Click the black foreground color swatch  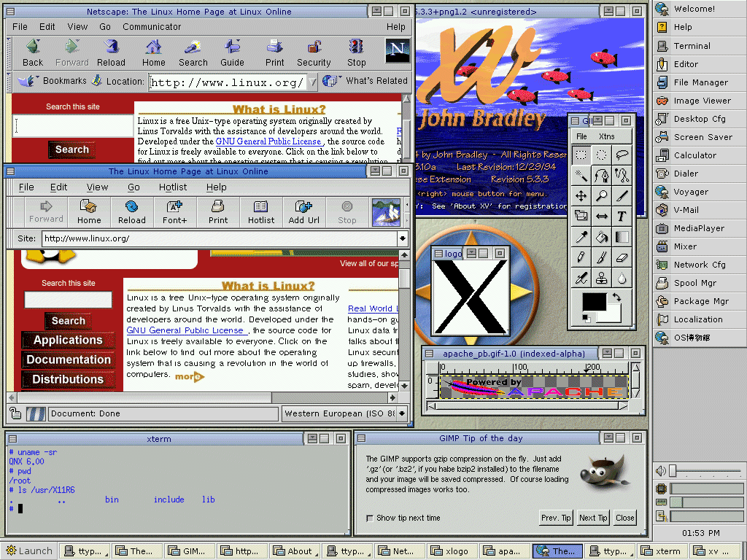[x=594, y=302]
